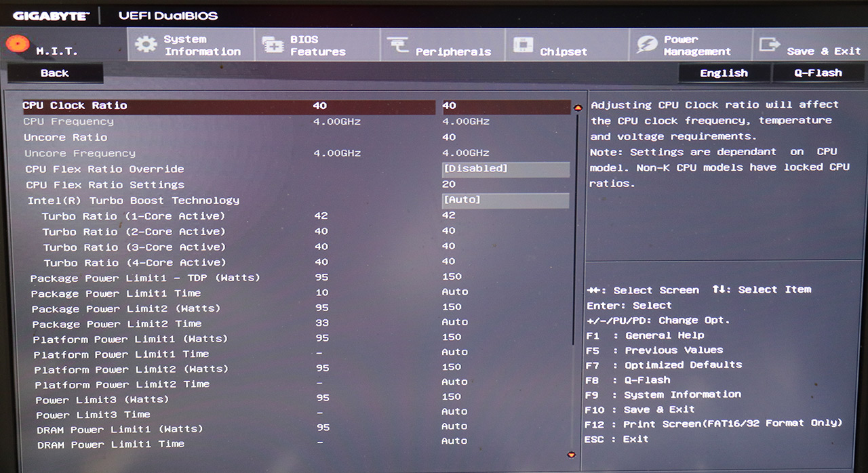This screenshot has height=473, width=868.
Task: Click the scroll down arrow of settings list
Action: click(571, 454)
